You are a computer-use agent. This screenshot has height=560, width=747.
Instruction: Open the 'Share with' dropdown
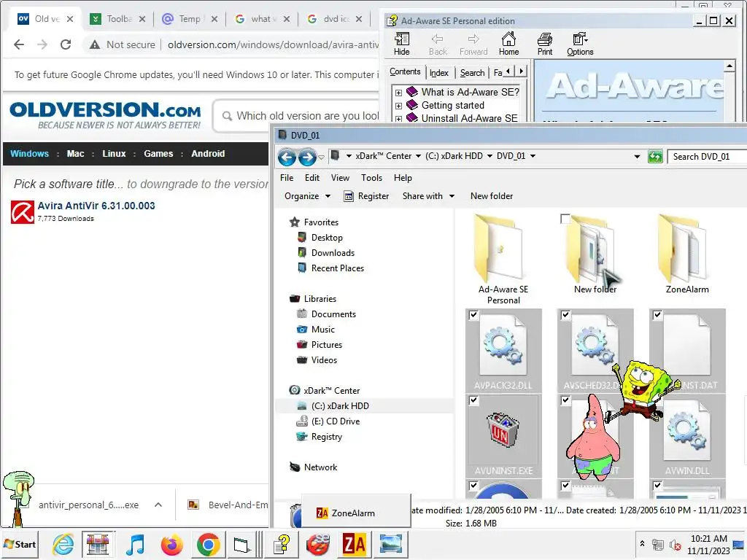[428, 196]
